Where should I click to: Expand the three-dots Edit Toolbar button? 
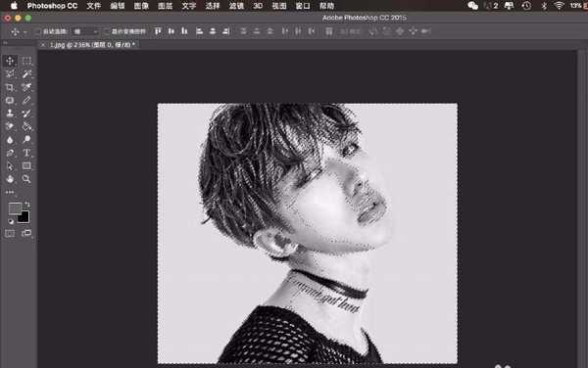tap(10, 192)
